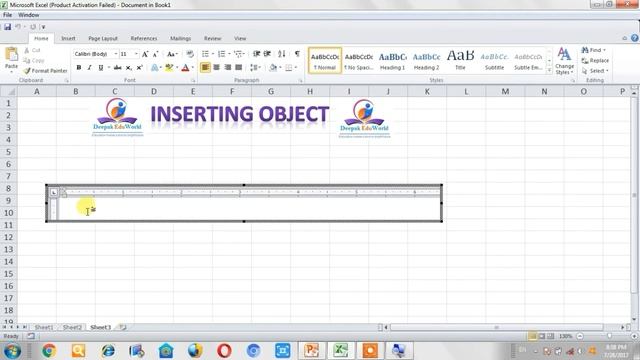Apply the Heading 2 style
Image resolution: width=640 pixels, height=360 pixels.
pyautogui.click(x=426, y=61)
